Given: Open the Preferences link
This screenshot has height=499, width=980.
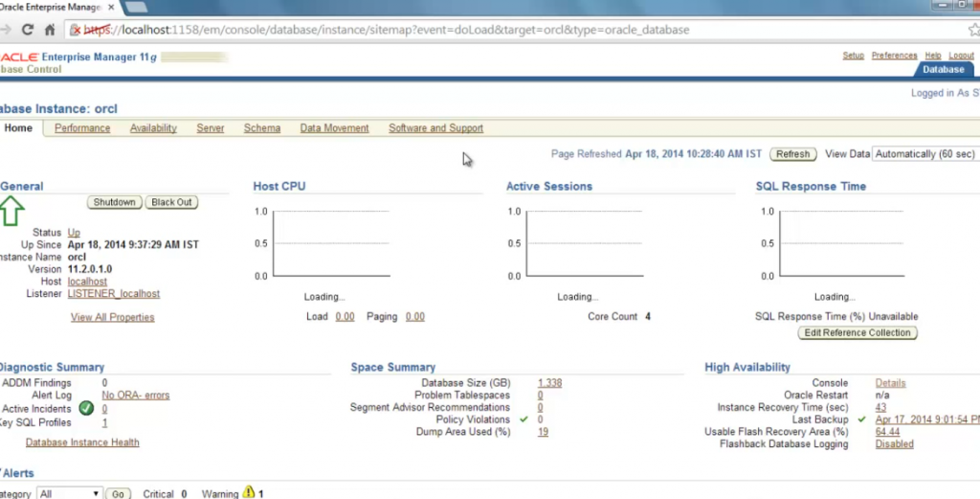Looking at the screenshot, I should 895,56.
